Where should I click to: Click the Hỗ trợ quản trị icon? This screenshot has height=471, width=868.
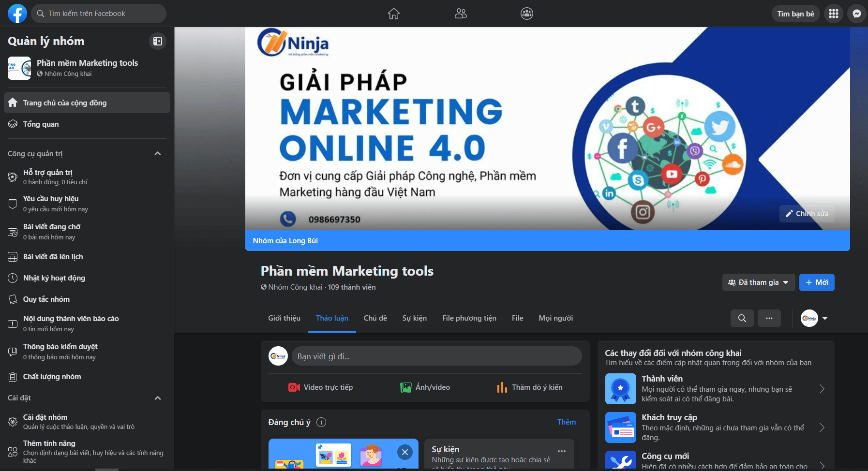point(13,177)
